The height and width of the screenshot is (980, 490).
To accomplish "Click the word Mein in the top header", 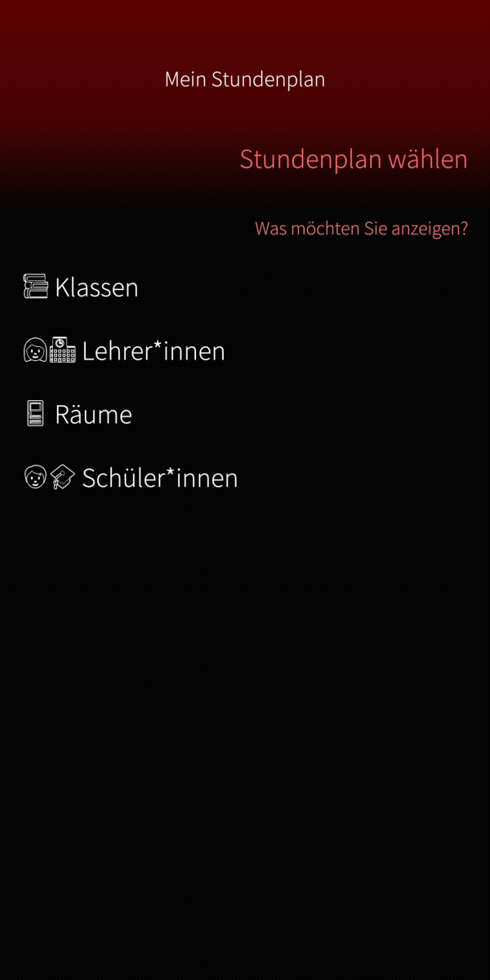I will coord(185,79).
